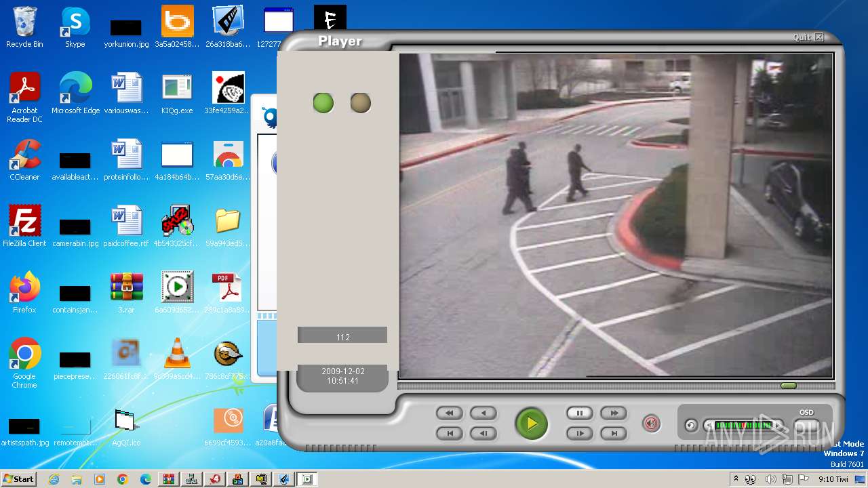This screenshot has height=488, width=868.
Task: Open FileZilla Client shortcut
Action: (x=24, y=226)
